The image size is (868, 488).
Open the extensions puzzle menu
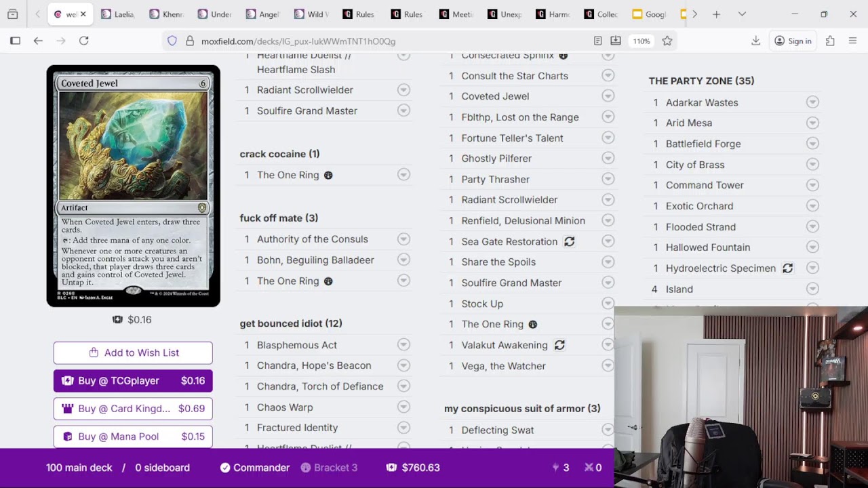(830, 41)
